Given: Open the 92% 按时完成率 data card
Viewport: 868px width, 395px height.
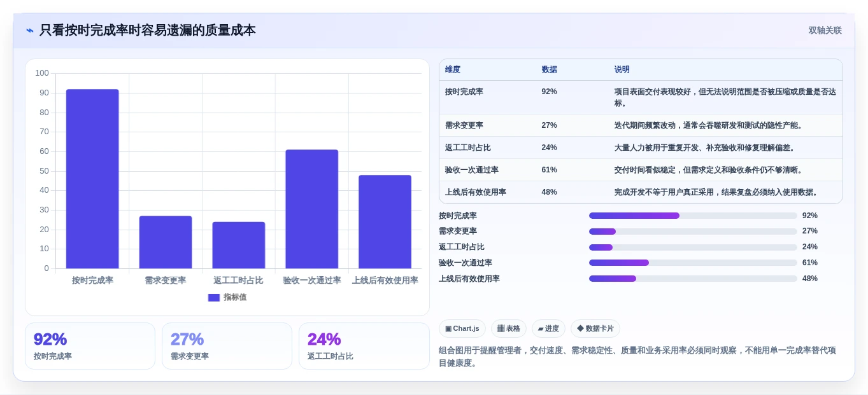Looking at the screenshot, I should coord(90,346).
